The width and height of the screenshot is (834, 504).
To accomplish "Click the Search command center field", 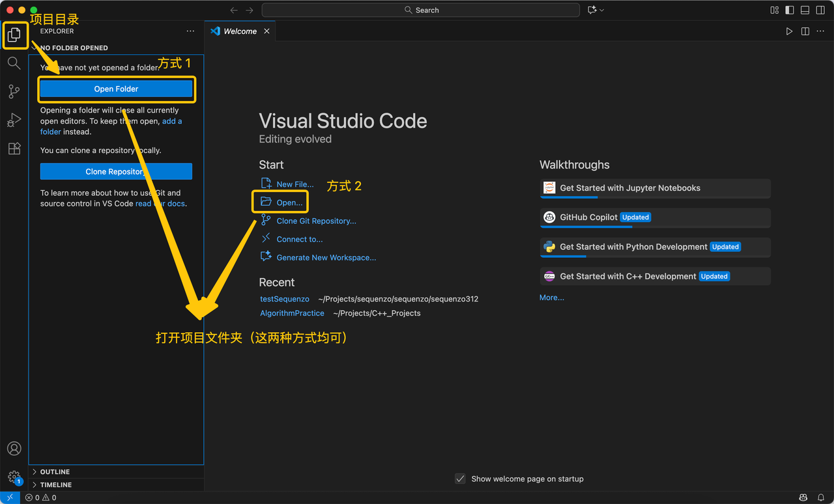I will pyautogui.click(x=421, y=10).
